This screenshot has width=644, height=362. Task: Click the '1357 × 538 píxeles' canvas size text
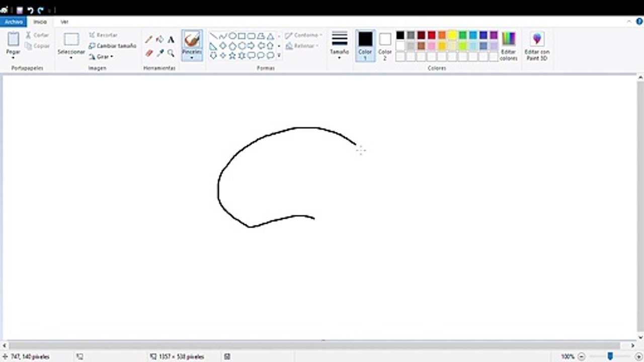point(182,356)
